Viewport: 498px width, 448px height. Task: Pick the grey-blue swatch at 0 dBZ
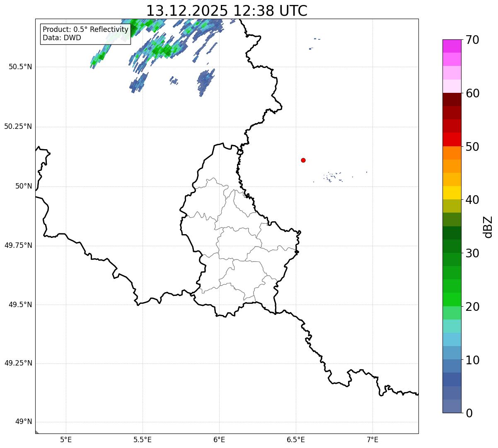tap(452, 406)
